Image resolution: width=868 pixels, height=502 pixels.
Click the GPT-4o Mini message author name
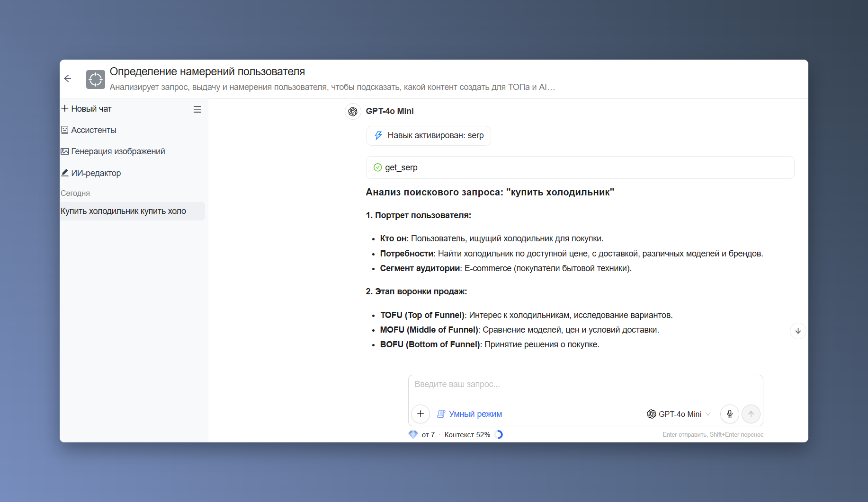pos(390,111)
